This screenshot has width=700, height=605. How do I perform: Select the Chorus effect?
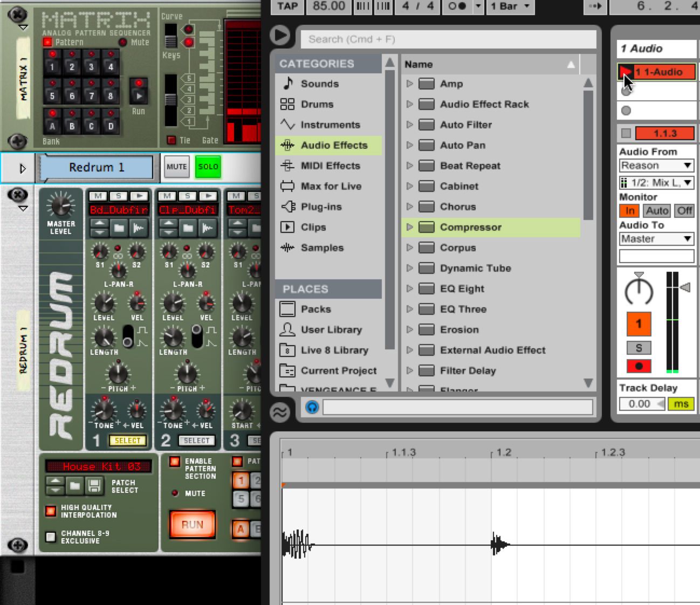(x=458, y=207)
